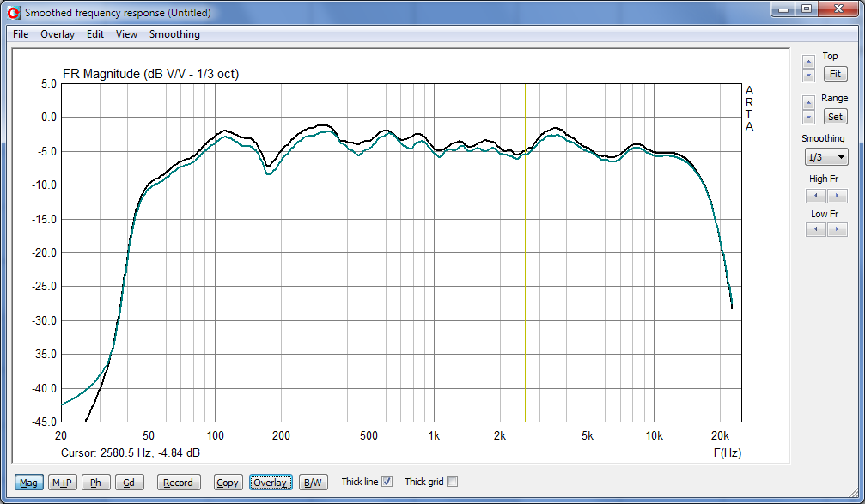Image resolution: width=865 pixels, height=504 pixels.
Task: Click the Range up arrow
Action: 808,102
